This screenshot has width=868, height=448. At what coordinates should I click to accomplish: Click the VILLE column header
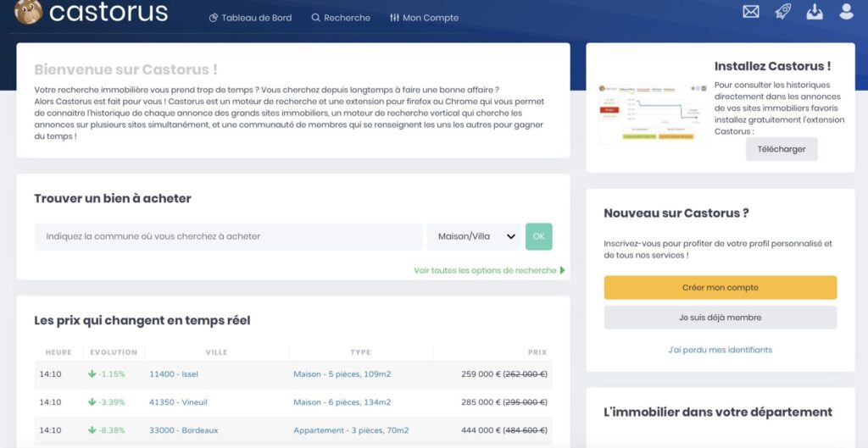pyautogui.click(x=216, y=352)
